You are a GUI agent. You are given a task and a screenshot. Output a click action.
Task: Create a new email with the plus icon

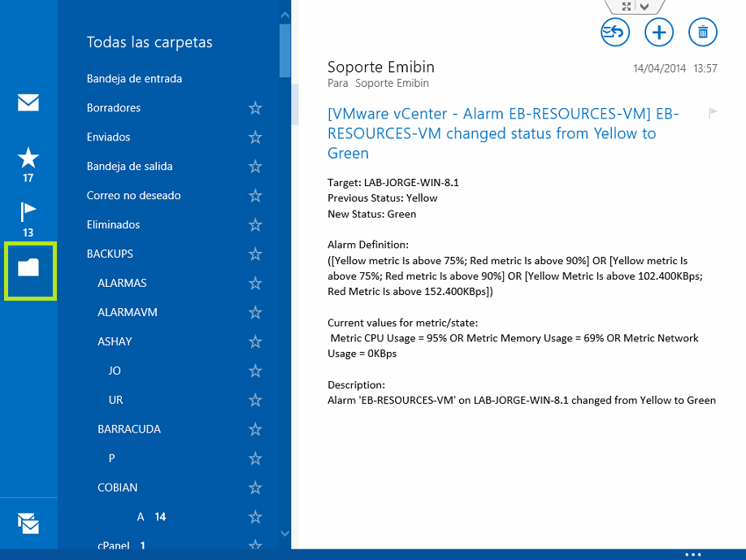tap(658, 33)
